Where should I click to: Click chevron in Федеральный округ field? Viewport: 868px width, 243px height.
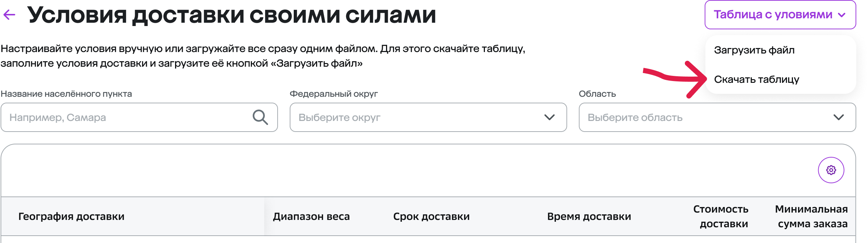coord(549,117)
